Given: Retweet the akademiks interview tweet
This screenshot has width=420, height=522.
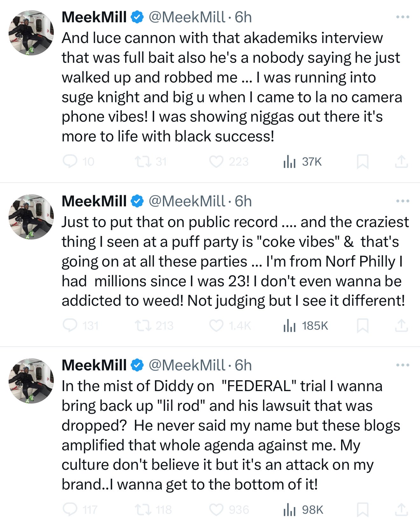Looking at the screenshot, I should click(x=140, y=161).
